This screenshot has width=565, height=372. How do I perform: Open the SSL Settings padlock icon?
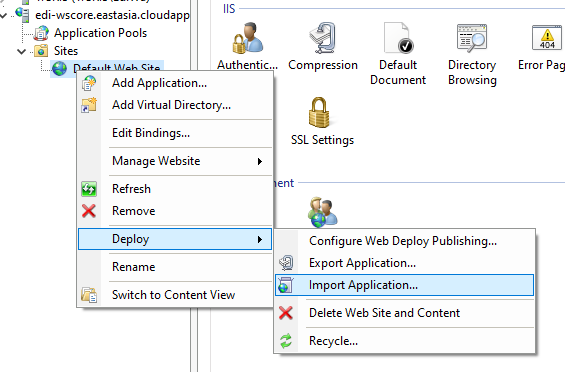(319, 112)
